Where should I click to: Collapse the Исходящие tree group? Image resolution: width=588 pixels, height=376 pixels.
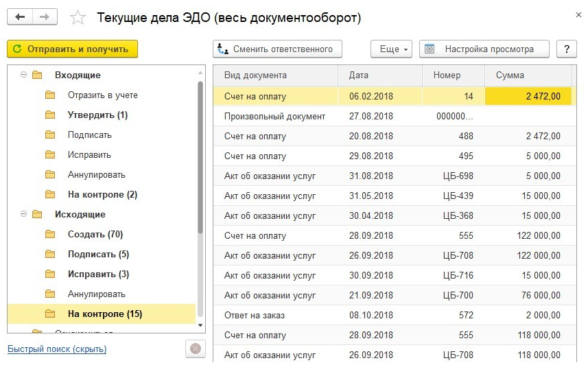(x=23, y=214)
